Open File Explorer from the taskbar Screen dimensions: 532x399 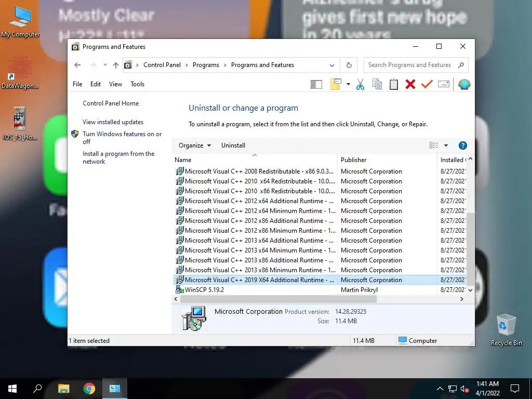tap(64, 389)
